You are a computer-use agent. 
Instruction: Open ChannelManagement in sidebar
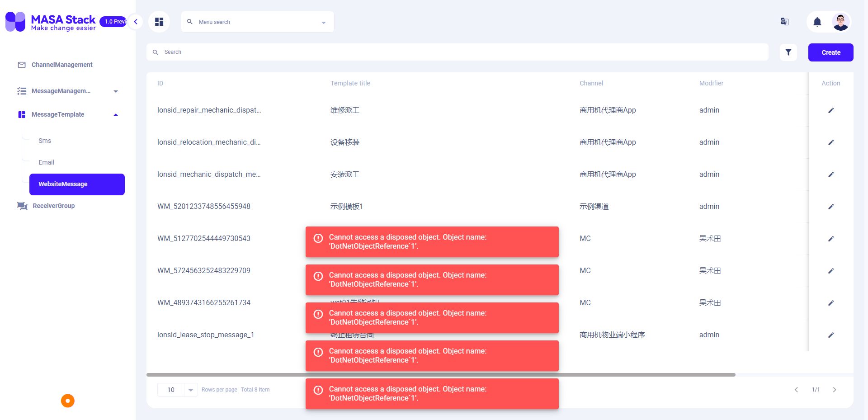tap(68, 65)
